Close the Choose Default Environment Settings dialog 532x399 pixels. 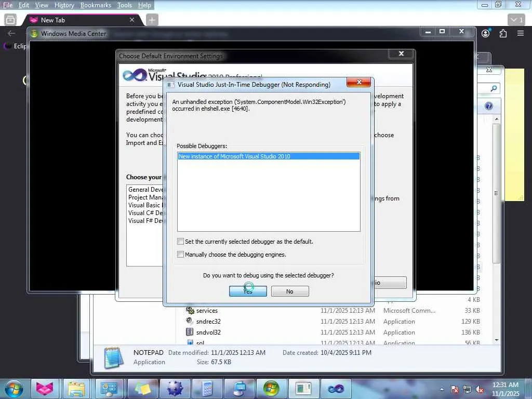(401, 54)
